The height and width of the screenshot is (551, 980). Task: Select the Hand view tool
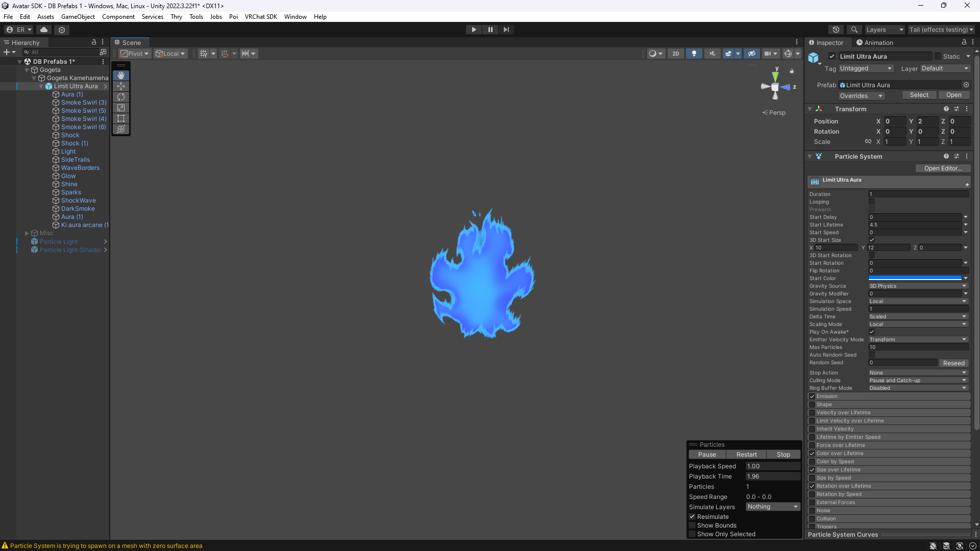(121, 76)
